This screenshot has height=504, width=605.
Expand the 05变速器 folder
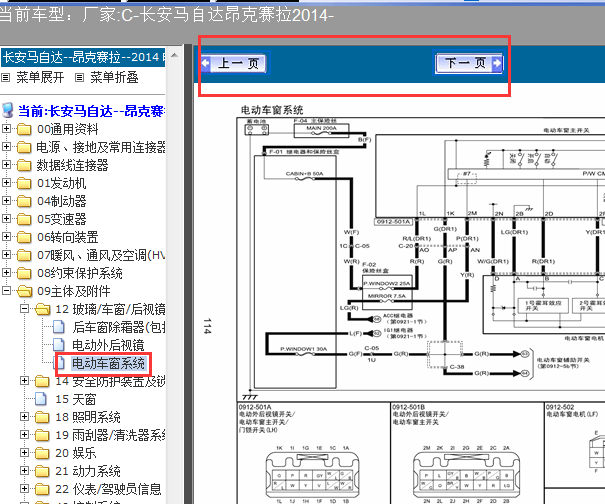6,218
